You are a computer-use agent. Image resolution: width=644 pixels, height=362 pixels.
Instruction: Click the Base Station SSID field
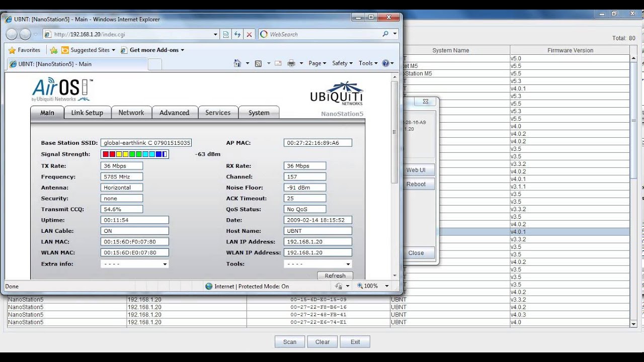click(x=146, y=143)
